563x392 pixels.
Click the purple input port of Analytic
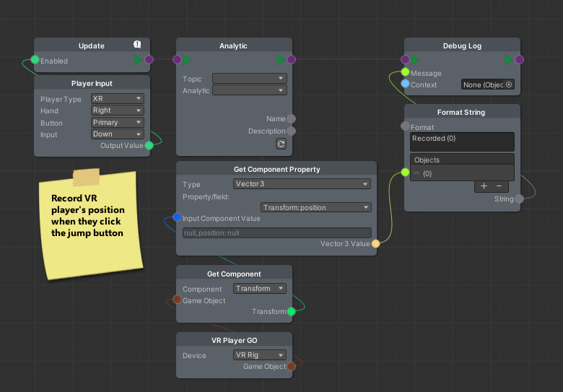[x=177, y=60]
